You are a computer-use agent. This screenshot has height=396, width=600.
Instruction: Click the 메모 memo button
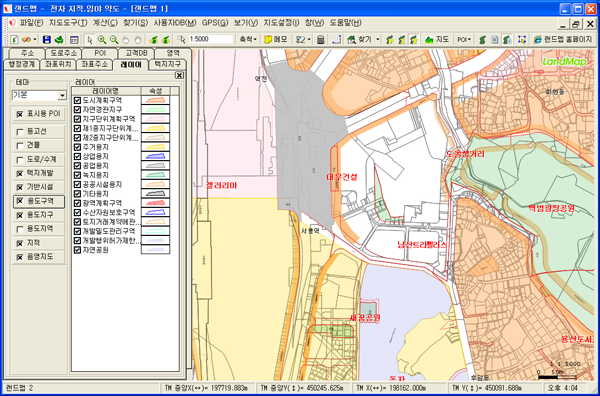point(276,39)
